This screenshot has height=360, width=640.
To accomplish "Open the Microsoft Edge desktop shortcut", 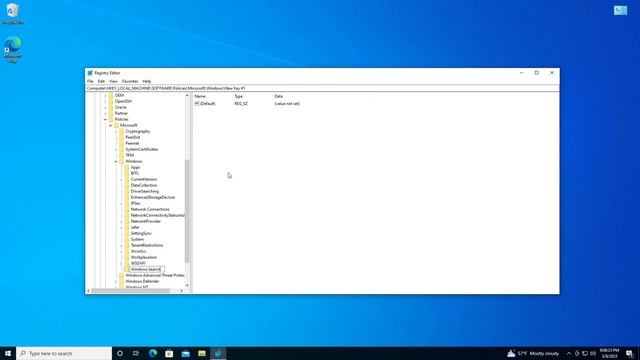I will [x=13, y=49].
